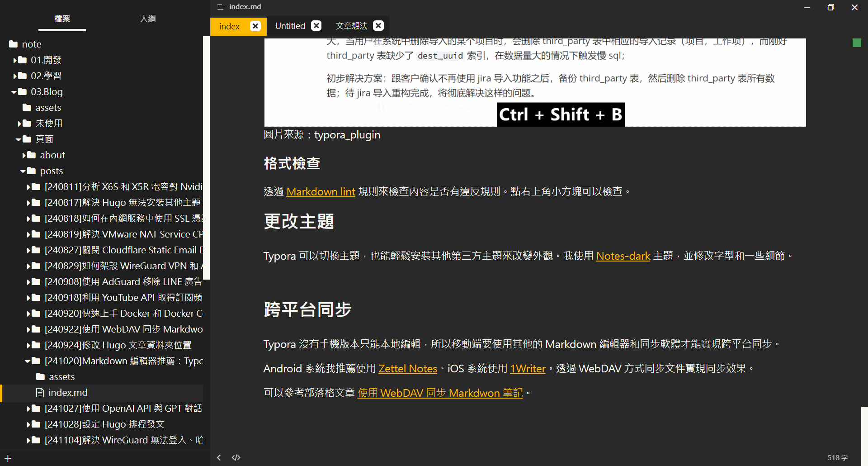The width and height of the screenshot is (868, 466).
Task: Click the folder icon of 03.Blog assets
Action: 27,107
